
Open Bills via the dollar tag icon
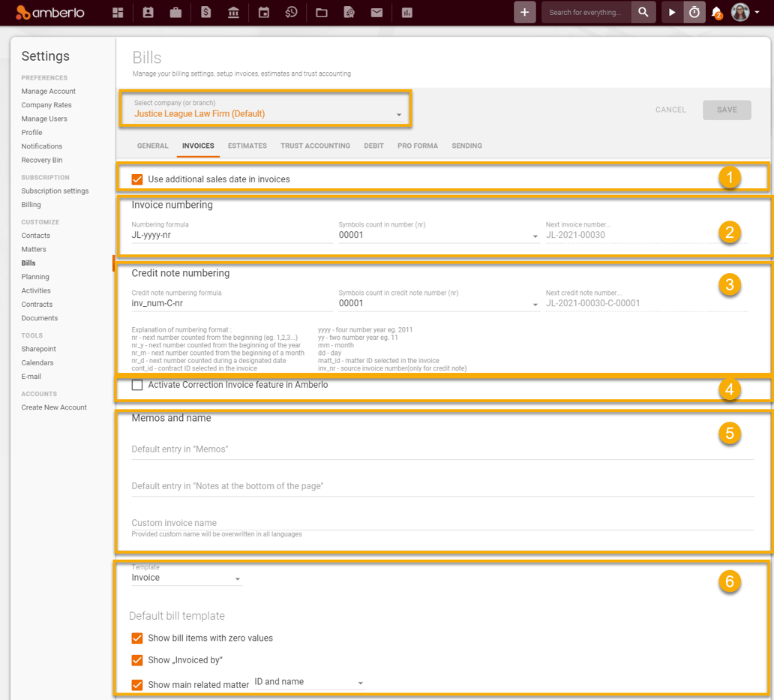pos(205,12)
